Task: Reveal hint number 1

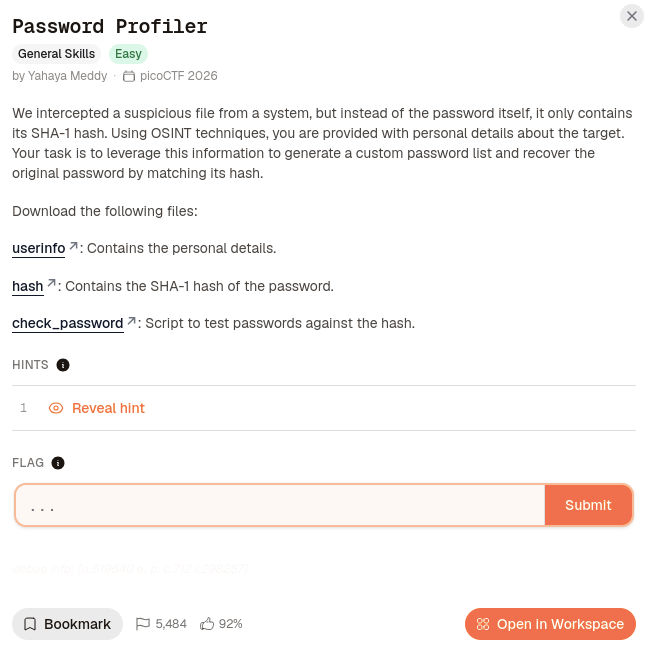Action: [108, 408]
